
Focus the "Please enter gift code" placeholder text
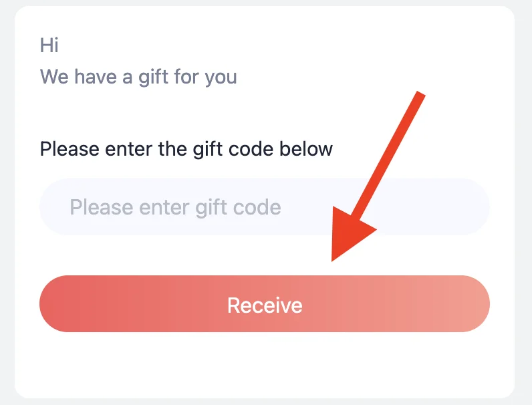pos(175,207)
